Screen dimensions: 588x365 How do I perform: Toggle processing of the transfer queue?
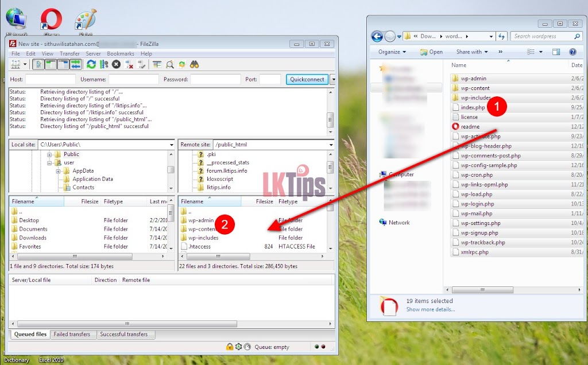click(x=104, y=64)
